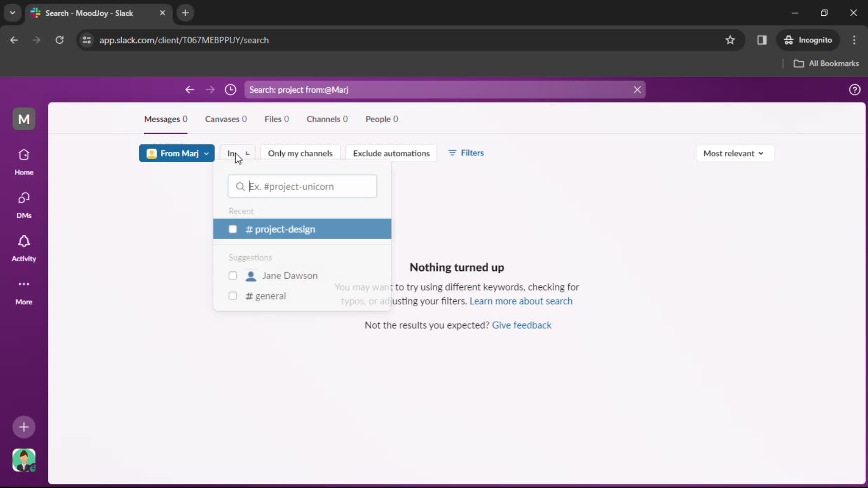Click the close search bar X icon

coord(636,89)
